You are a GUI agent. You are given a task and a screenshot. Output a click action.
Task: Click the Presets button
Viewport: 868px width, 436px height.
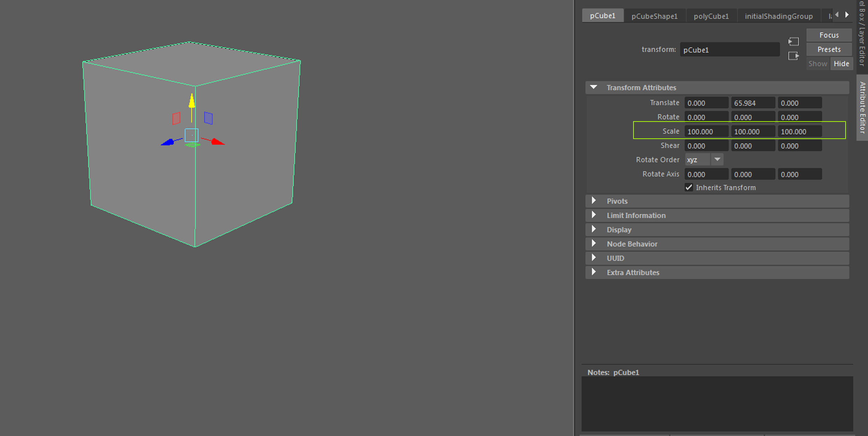coord(828,49)
